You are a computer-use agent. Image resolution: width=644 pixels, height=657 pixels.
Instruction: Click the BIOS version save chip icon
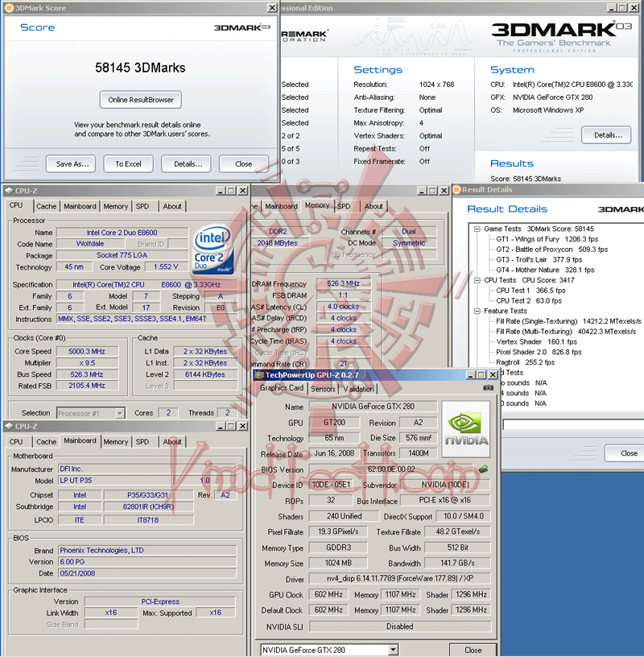(483, 469)
